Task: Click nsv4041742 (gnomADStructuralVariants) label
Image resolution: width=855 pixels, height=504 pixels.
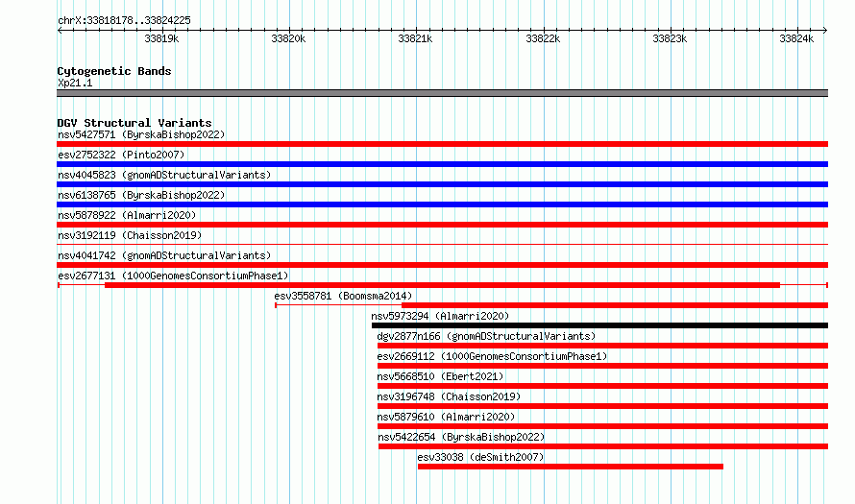Action: (164, 255)
